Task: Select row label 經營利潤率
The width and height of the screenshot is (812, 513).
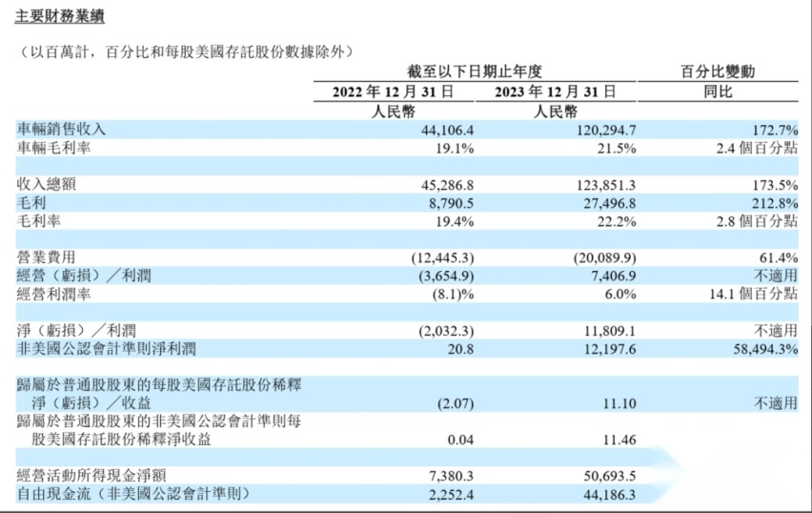Action: coord(54,295)
